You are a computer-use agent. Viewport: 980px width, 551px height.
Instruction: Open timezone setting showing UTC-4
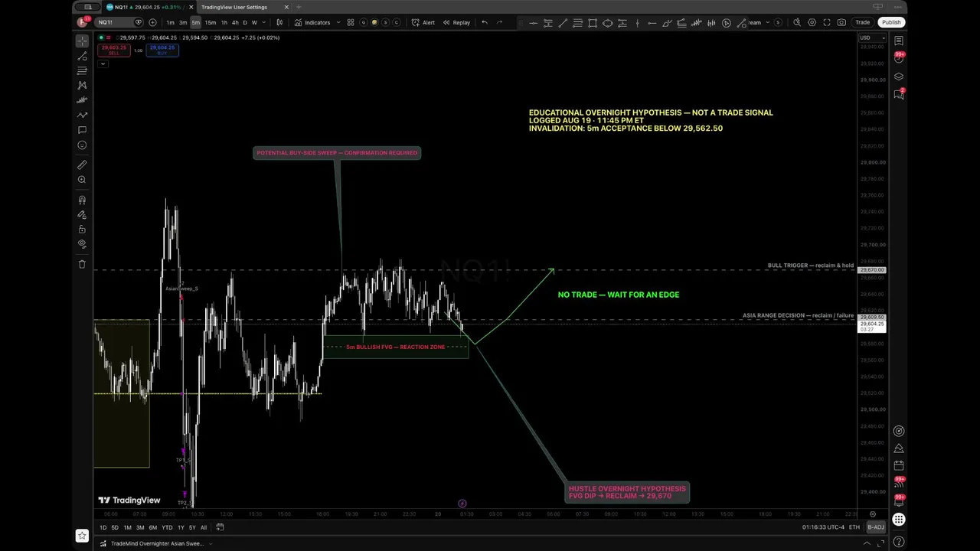(823, 527)
